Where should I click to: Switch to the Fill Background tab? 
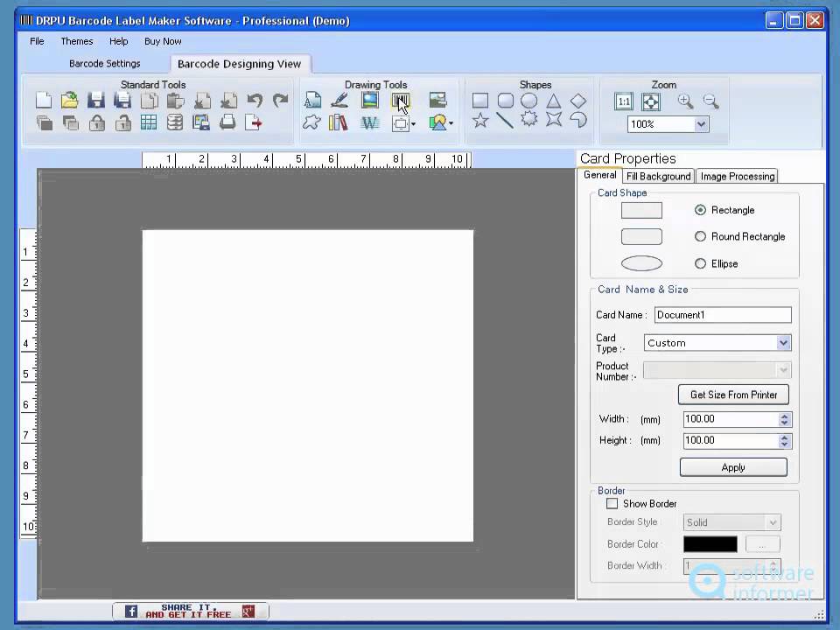(x=658, y=176)
